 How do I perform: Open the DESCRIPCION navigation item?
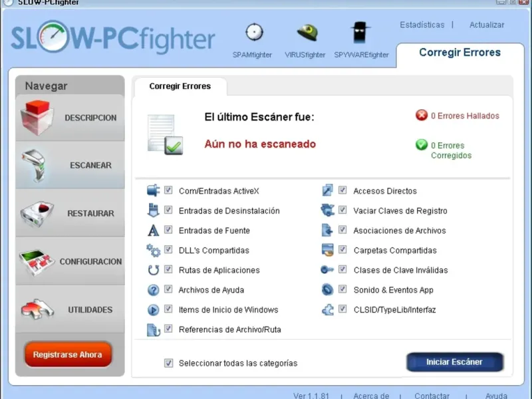(x=70, y=118)
